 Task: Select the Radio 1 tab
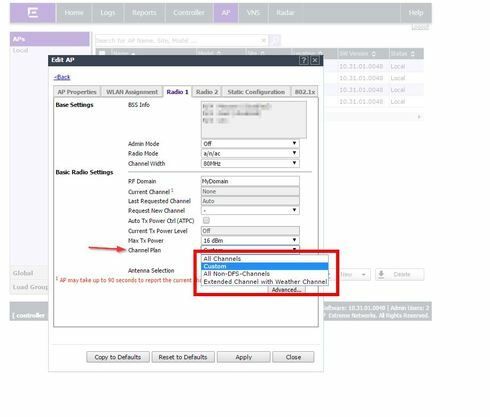177,92
